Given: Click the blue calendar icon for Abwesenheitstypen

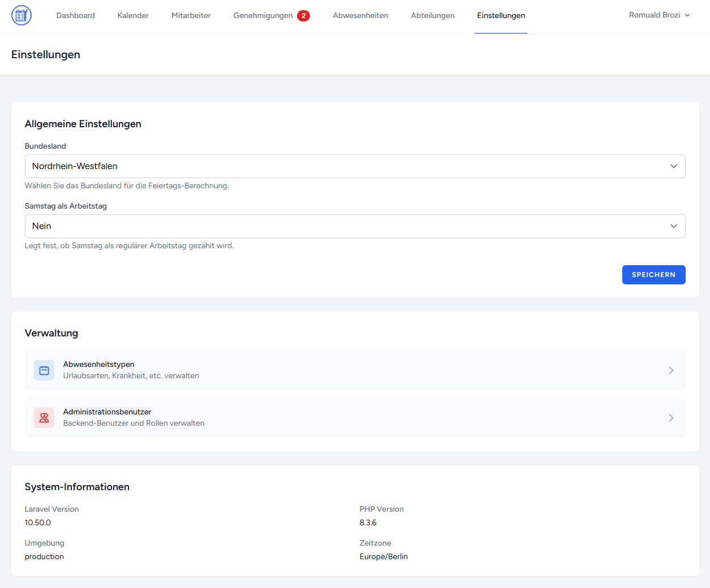Looking at the screenshot, I should (44, 370).
